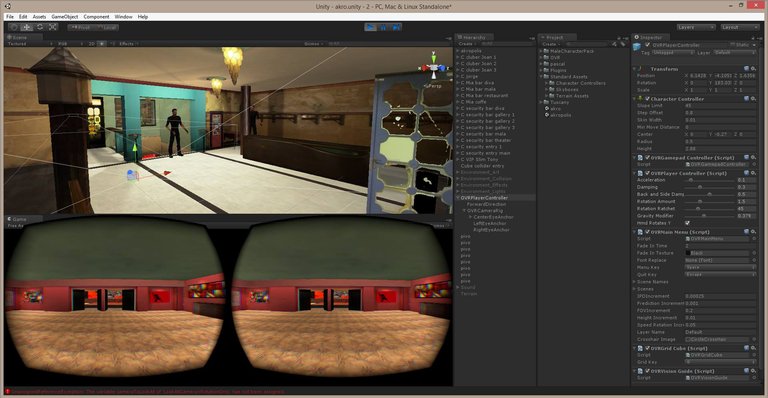Open the GameObject menu
768x398 pixels.
(x=65, y=17)
